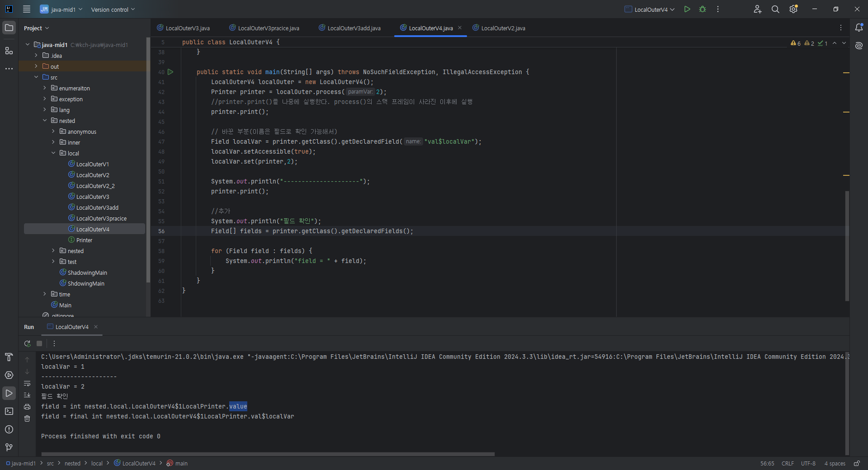The height and width of the screenshot is (470, 868).
Task: Click the run gutter icon beside main
Action: click(x=170, y=72)
